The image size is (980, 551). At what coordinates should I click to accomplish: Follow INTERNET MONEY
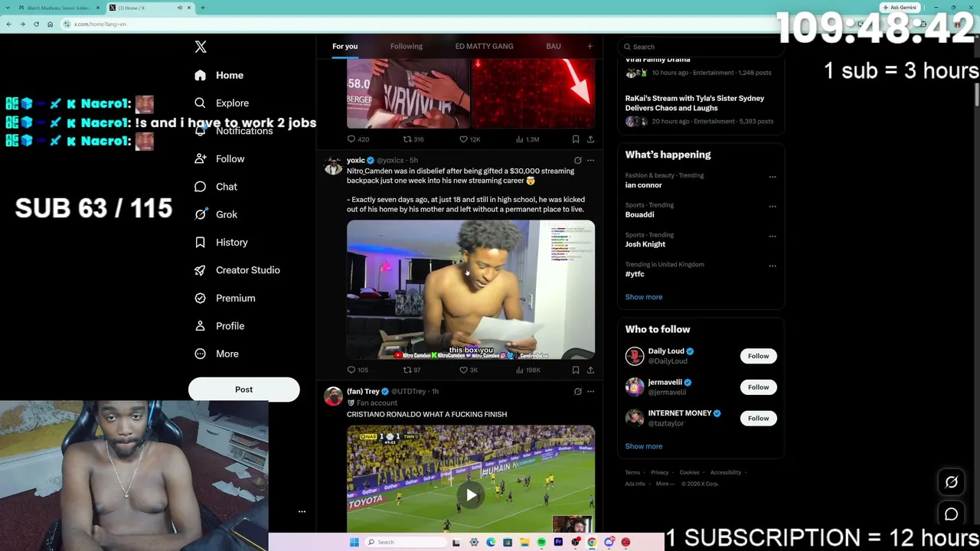pyautogui.click(x=758, y=419)
